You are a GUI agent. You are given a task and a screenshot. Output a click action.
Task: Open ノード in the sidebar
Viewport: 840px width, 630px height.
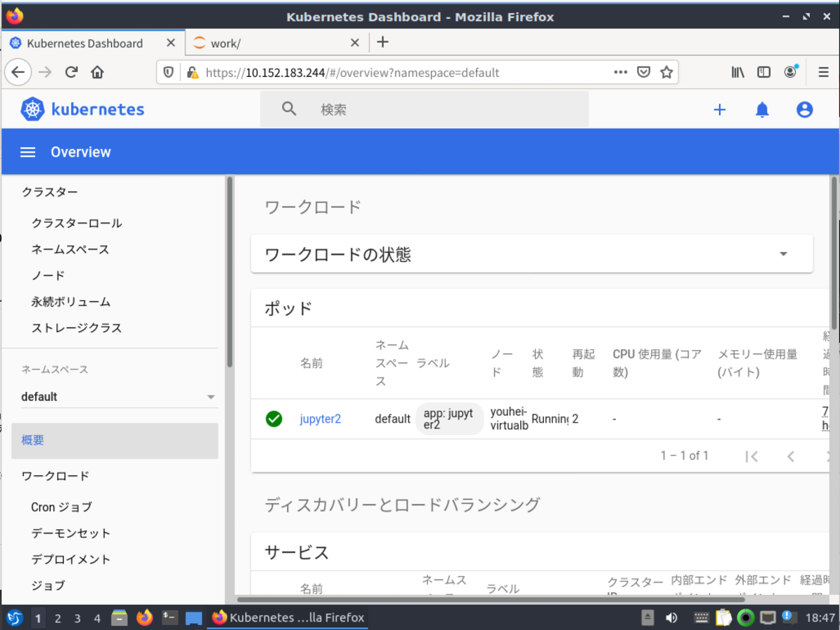(x=48, y=275)
